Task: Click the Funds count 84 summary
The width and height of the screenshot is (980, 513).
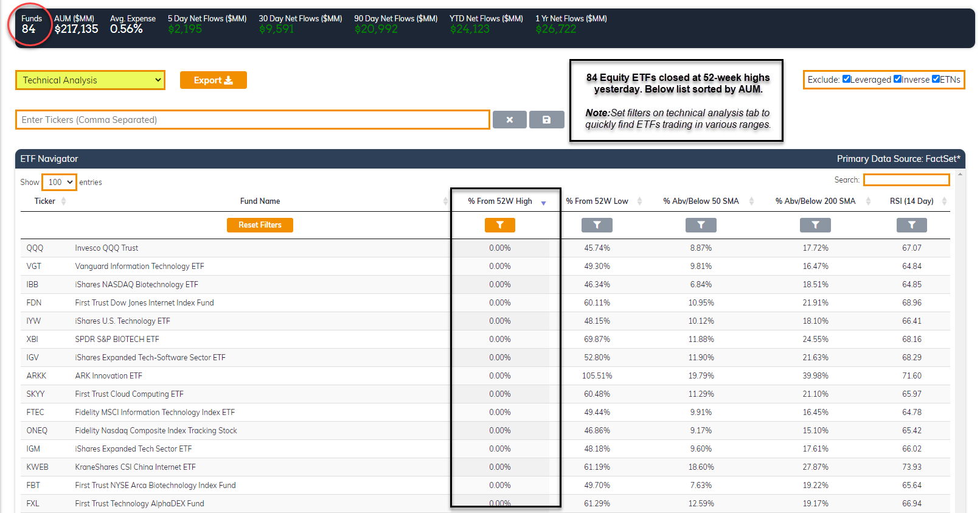Action: [x=31, y=24]
